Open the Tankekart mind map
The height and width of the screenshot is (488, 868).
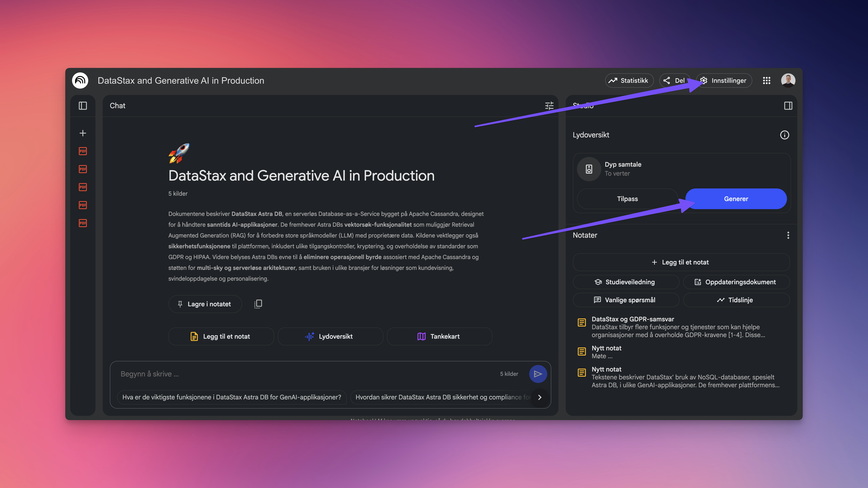click(x=439, y=336)
